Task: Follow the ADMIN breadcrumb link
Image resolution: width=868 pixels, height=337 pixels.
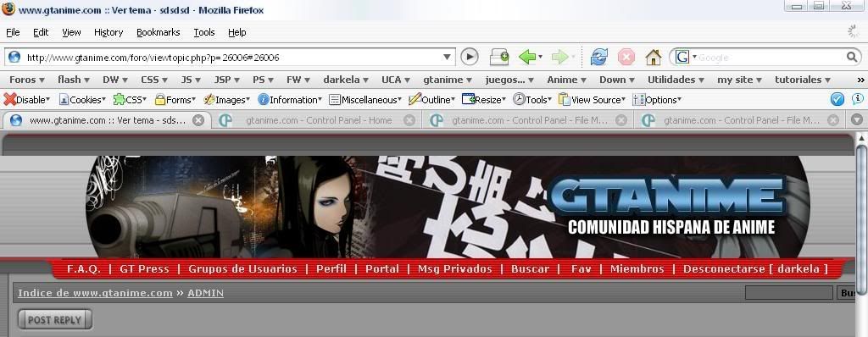Action: point(205,293)
